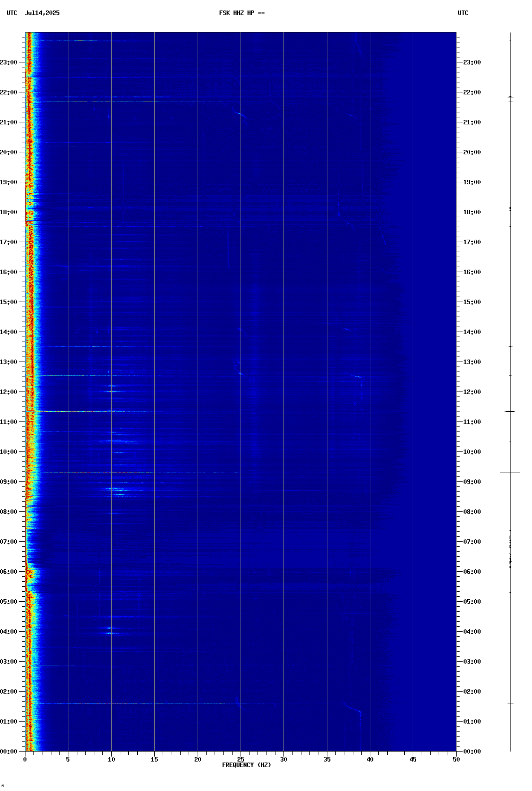
Task: Select 22:00 on the right time axis
Action: click(472, 92)
